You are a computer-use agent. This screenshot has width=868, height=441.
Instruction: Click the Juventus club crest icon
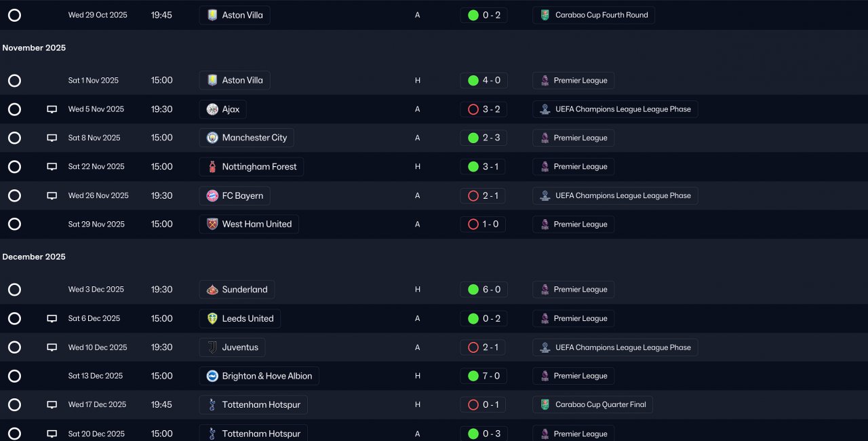tap(212, 347)
